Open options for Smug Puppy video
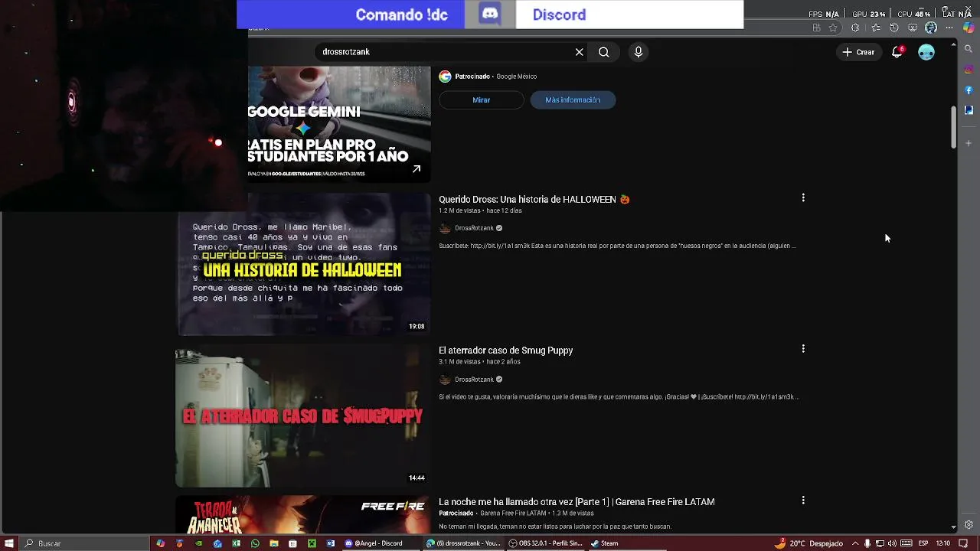 [x=803, y=348]
